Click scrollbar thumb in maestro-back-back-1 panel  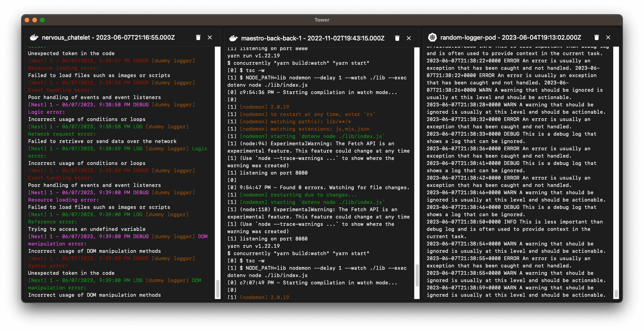(417, 276)
